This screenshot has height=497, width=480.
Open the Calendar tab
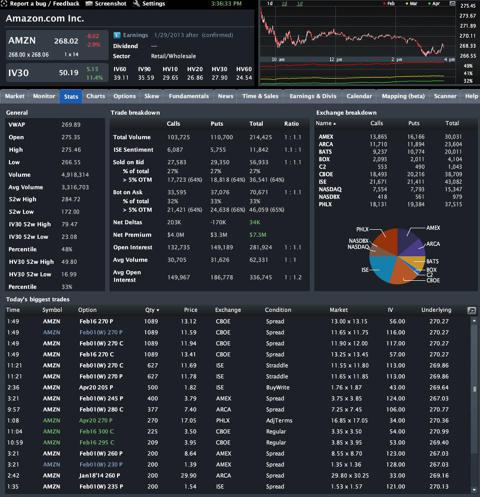click(359, 96)
